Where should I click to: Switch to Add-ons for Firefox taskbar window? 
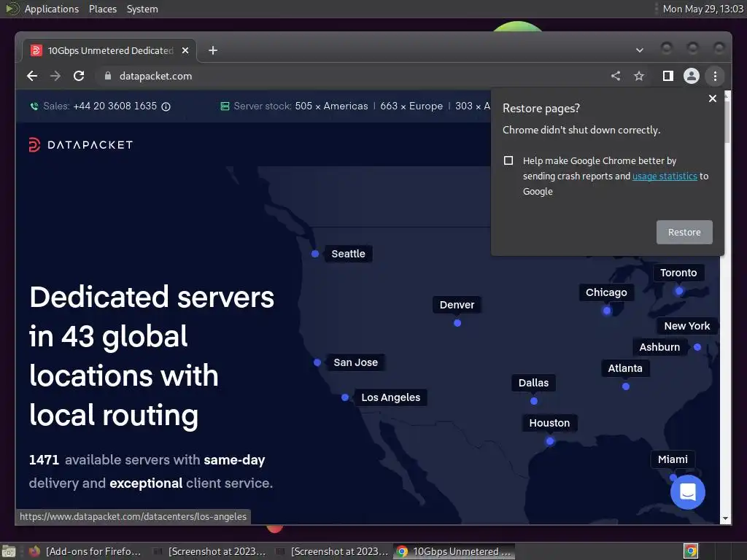[x=85, y=551]
